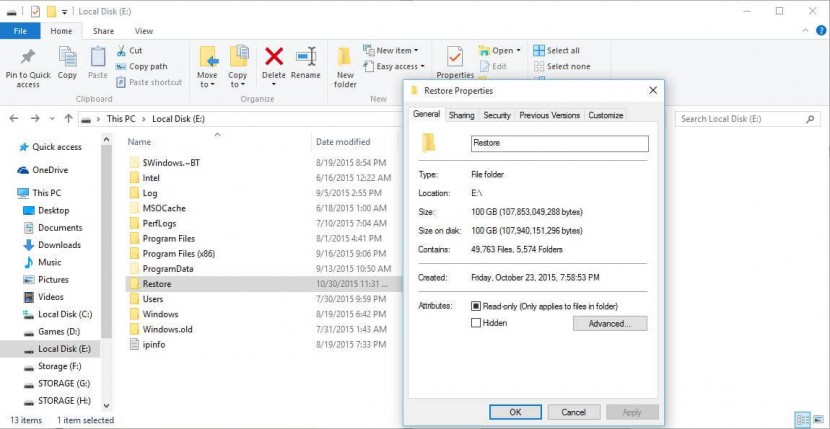The image size is (830, 429).
Task: Click the folder name field containing Restore
Action: point(560,143)
